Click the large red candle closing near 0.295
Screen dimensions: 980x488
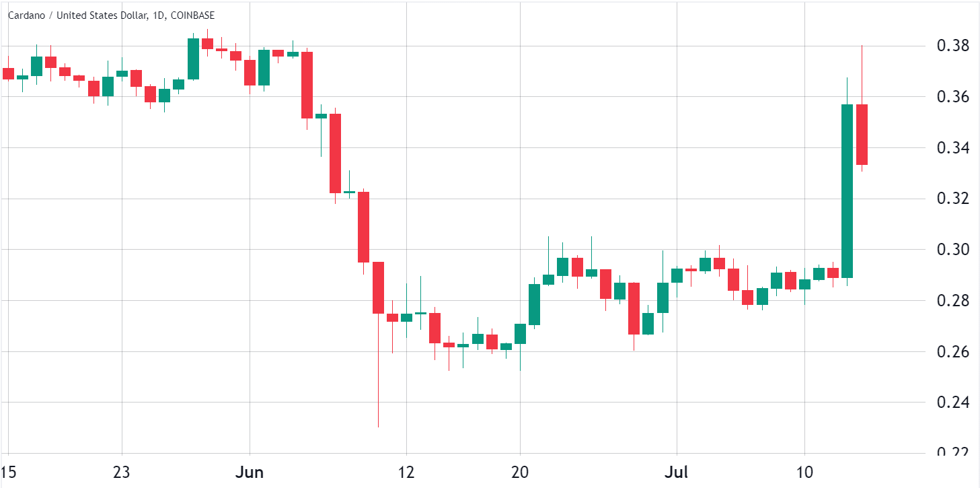tap(364, 227)
